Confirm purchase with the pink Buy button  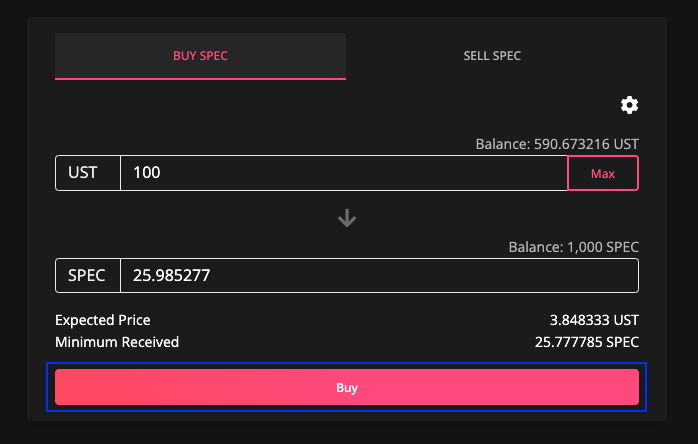[347, 387]
